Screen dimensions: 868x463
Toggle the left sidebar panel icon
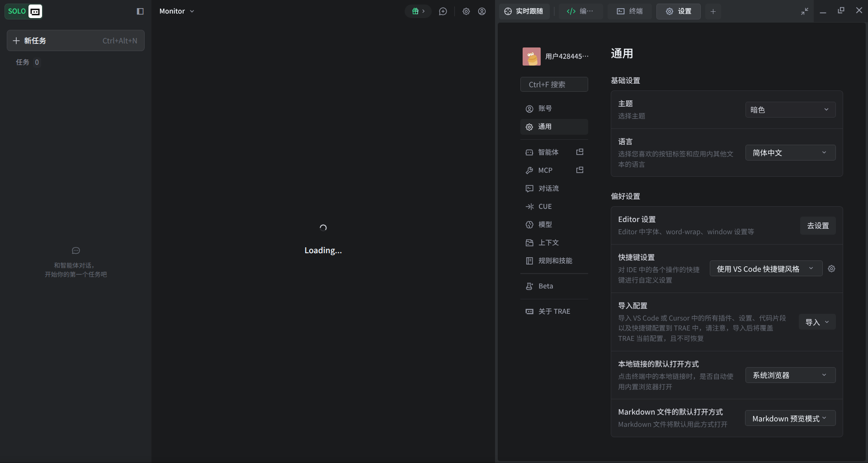140,11
